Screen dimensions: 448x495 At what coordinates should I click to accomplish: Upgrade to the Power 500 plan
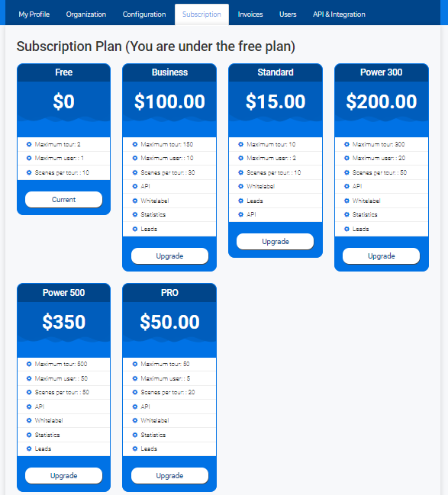click(64, 475)
